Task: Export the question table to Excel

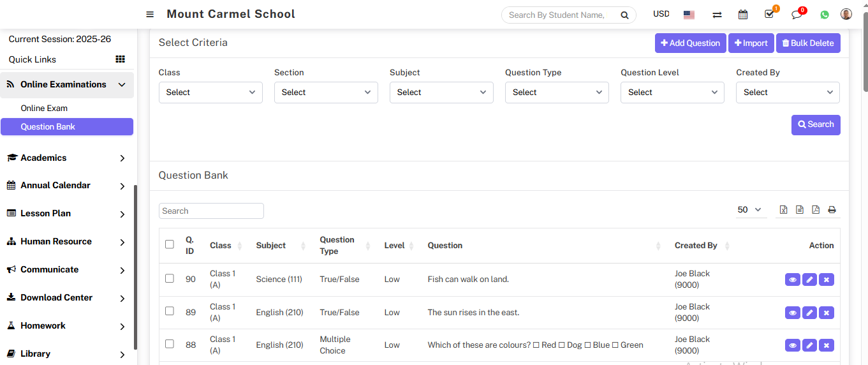Action: [784, 210]
